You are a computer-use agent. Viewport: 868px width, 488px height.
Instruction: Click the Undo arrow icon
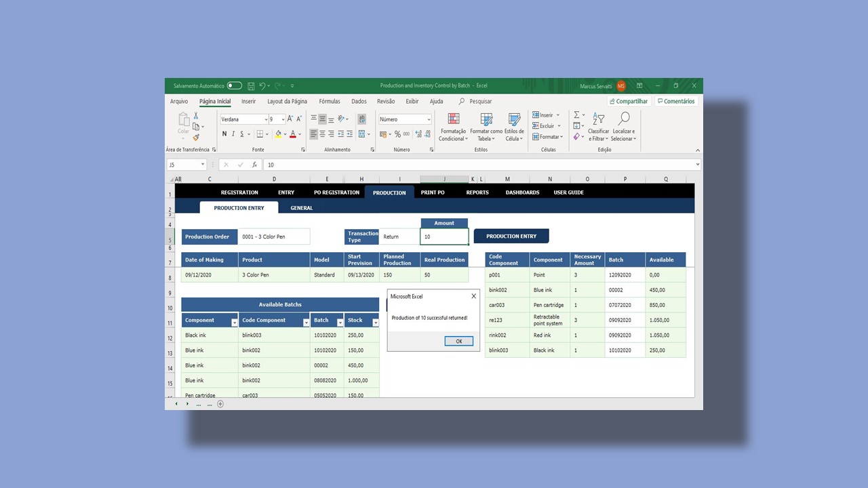click(x=262, y=86)
